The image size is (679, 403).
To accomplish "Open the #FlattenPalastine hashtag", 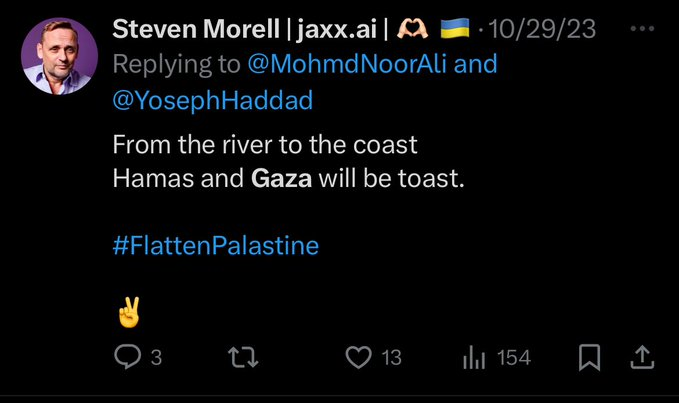I will [216, 244].
